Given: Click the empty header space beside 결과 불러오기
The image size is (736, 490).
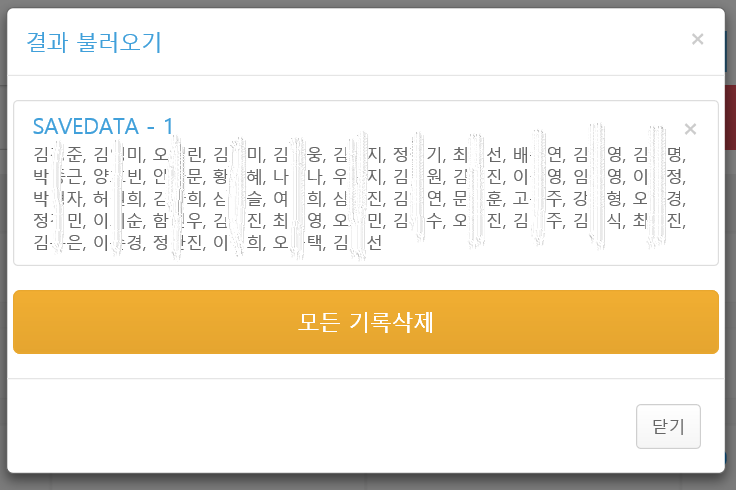Looking at the screenshot, I should (x=420, y=42).
